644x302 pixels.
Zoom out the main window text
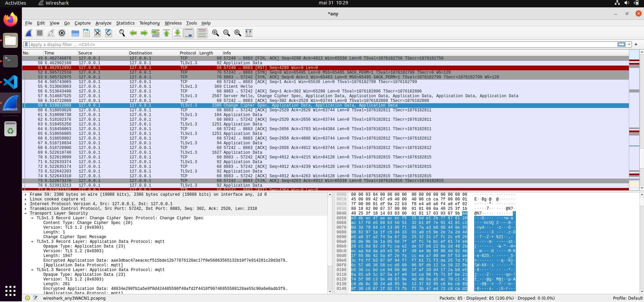coord(227,33)
